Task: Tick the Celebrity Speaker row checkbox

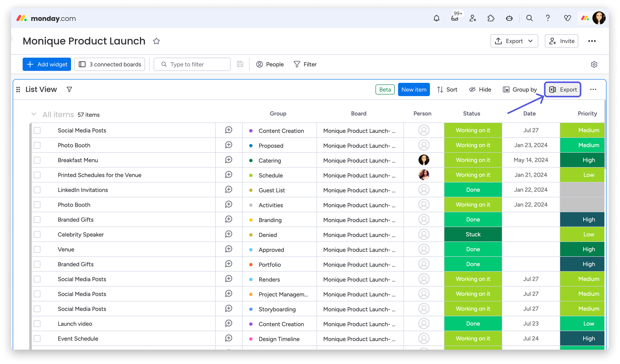Action: [x=37, y=234]
